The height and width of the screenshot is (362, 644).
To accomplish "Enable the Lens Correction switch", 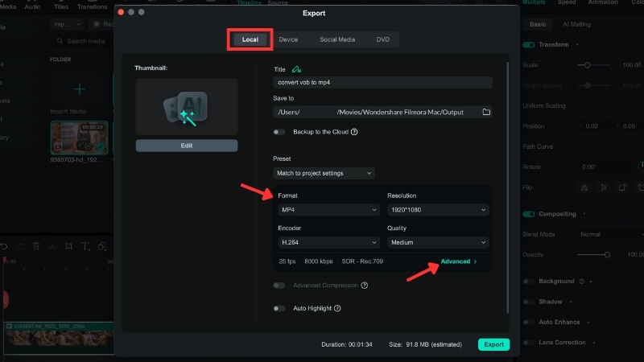I will pyautogui.click(x=529, y=343).
